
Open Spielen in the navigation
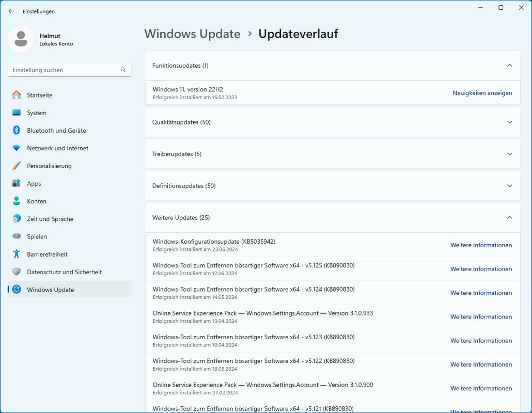coord(37,236)
